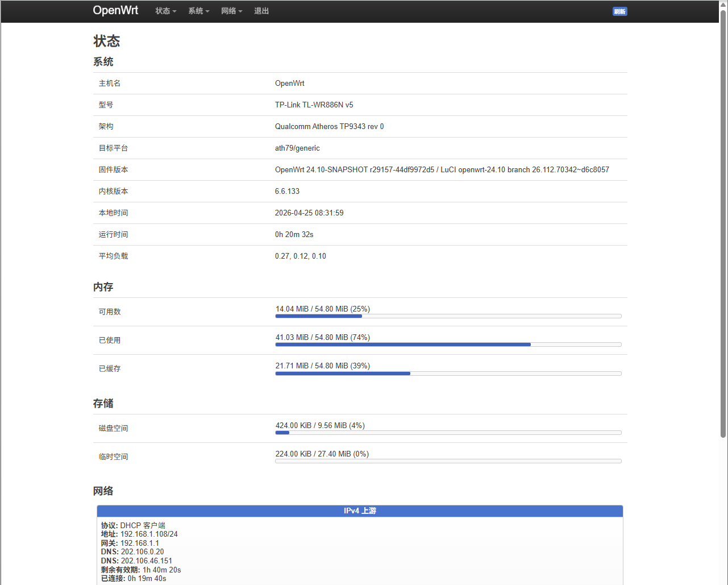
Task: Click the 14.04 MiB / 54.80 MiB (25%) text
Action: click(323, 309)
